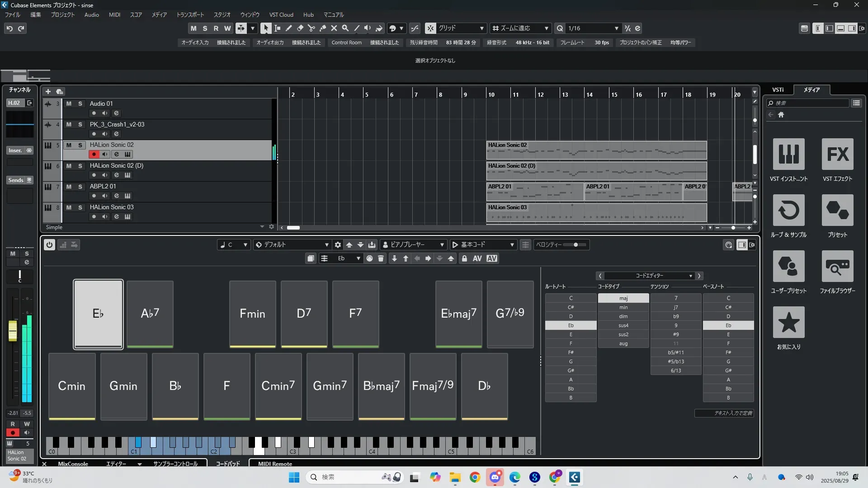Image resolution: width=868 pixels, height=488 pixels.
Task: Select min chord type in editor
Action: (x=623, y=307)
